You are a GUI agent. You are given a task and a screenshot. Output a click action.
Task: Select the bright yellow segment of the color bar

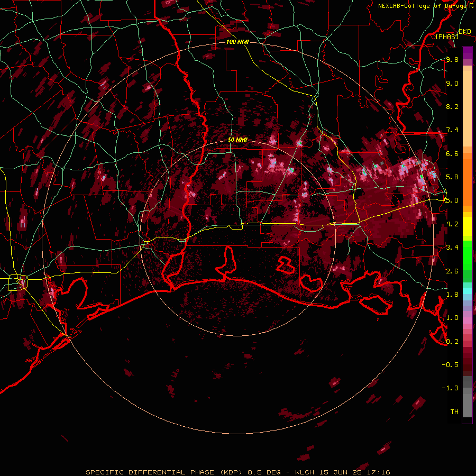pos(467,226)
